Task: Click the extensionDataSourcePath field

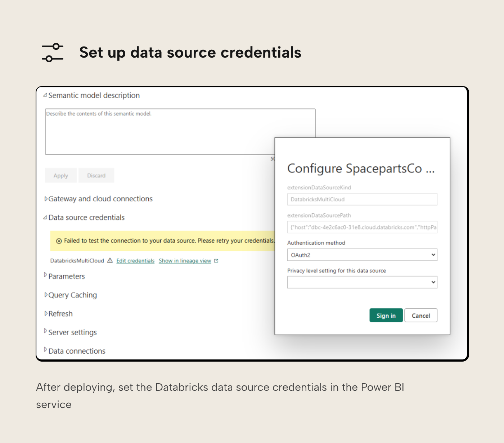Action: click(x=362, y=227)
